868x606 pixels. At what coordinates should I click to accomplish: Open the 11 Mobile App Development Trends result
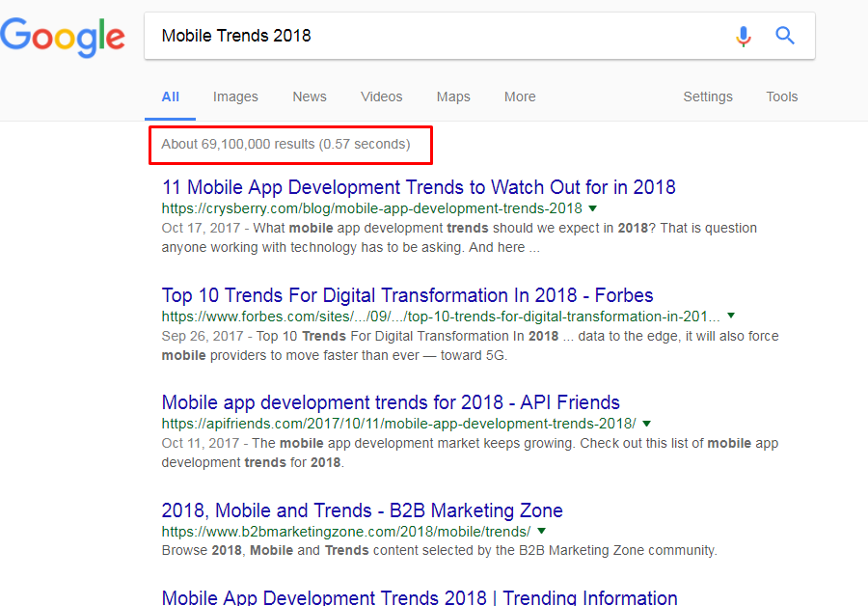(x=419, y=187)
